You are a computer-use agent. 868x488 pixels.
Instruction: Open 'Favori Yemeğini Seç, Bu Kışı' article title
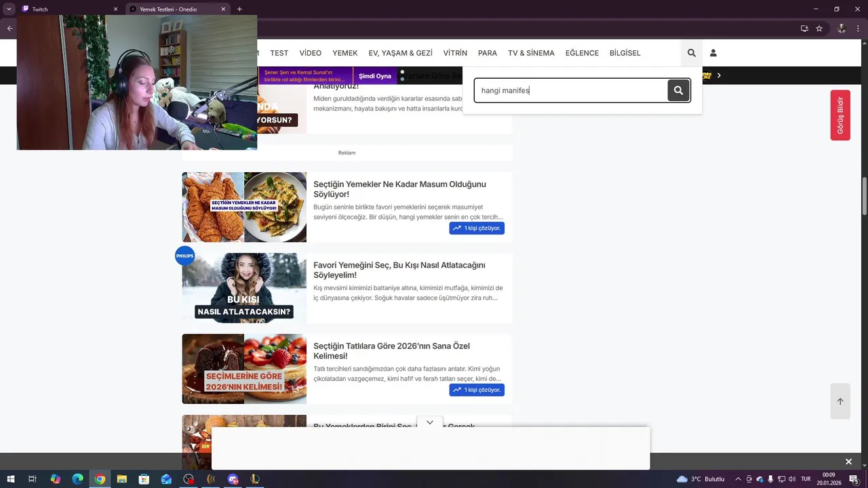coord(399,270)
